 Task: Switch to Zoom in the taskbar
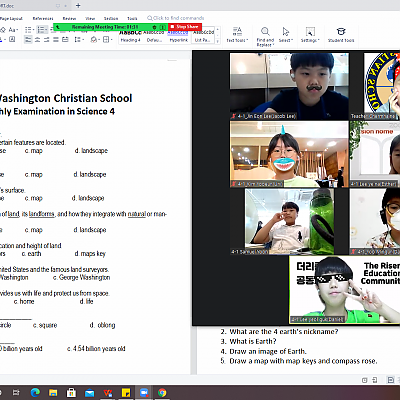[x=144, y=392]
